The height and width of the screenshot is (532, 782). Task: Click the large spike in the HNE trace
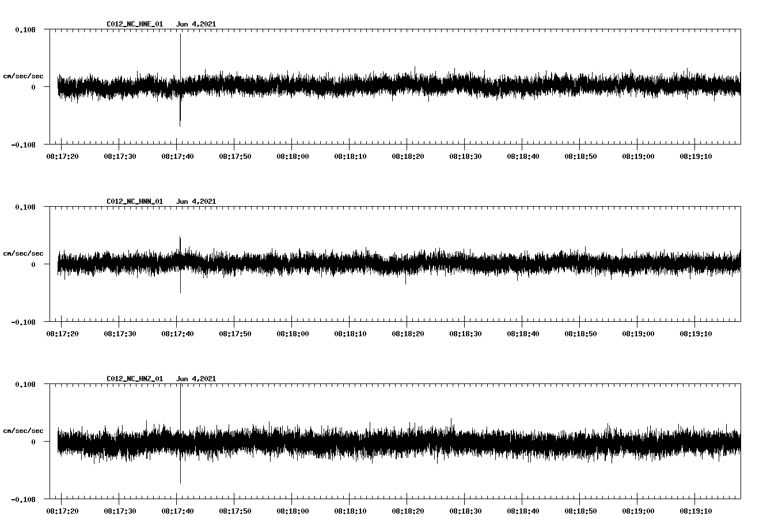pyautogui.click(x=180, y=79)
